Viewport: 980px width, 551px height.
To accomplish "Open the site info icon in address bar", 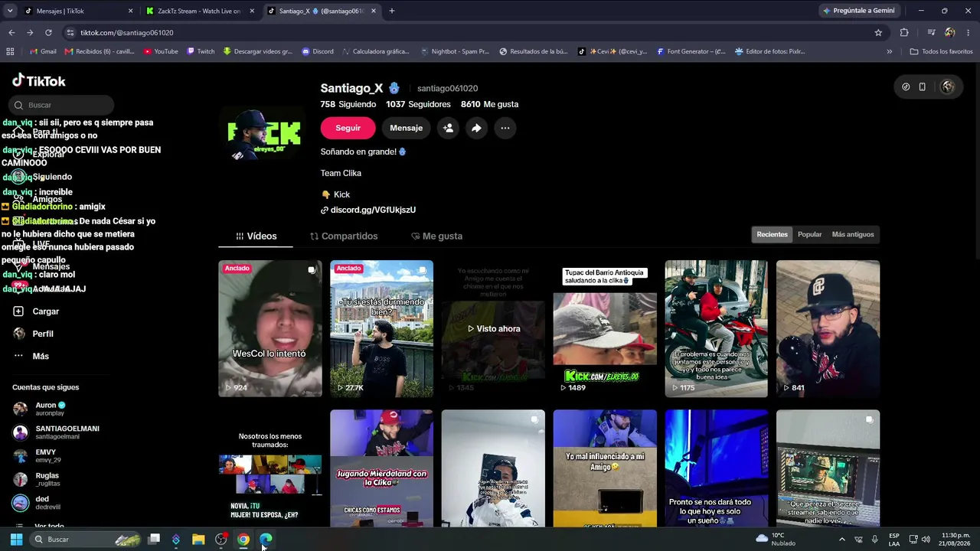I will [70, 33].
